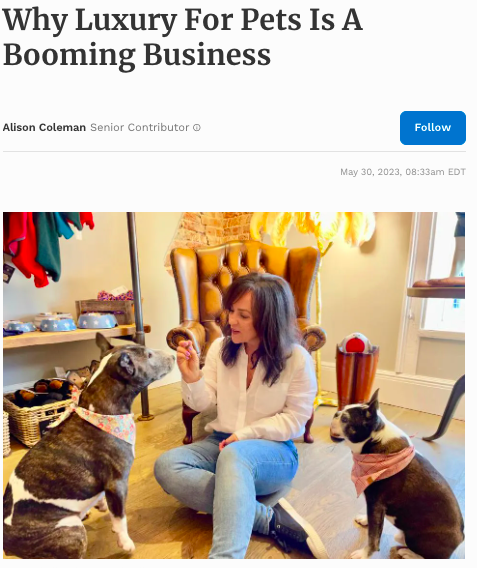Click the wicker basket of plush toys
The height and width of the screenshot is (568, 477).
[x=36, y=413]
